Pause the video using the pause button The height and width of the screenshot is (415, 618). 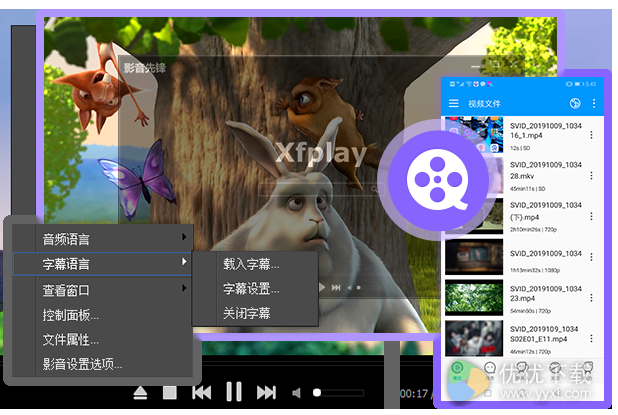[234, 392]
